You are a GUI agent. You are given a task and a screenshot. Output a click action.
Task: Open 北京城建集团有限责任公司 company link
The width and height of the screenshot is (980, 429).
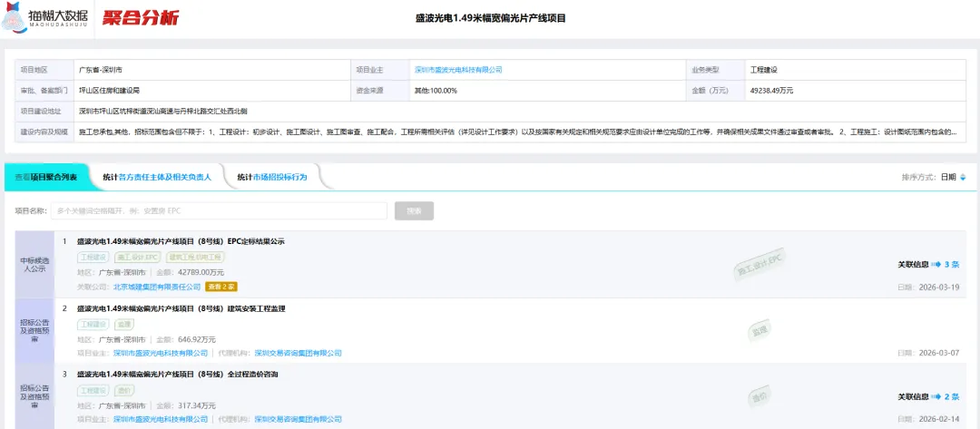[157, 287]
